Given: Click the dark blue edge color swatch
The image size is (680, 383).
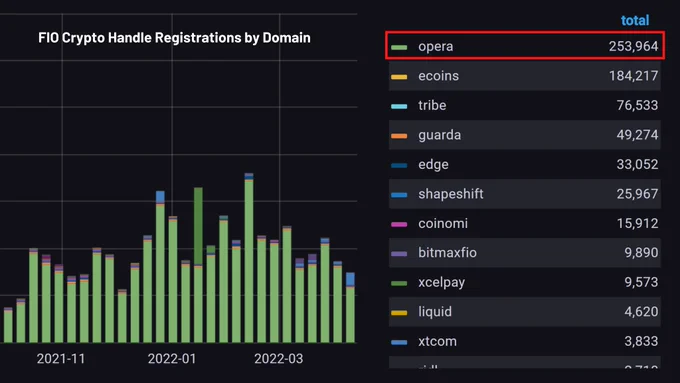Looking at the screenshot, I should 399,165.
